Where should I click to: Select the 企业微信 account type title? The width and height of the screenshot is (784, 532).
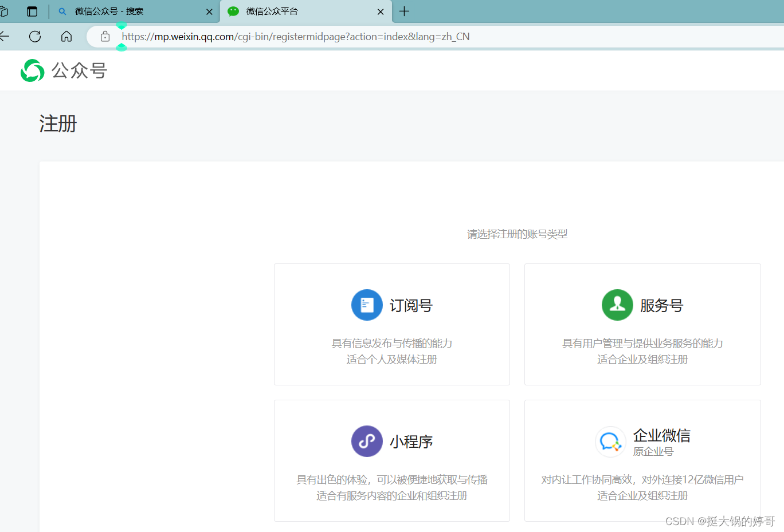click(x=661, y=435)
